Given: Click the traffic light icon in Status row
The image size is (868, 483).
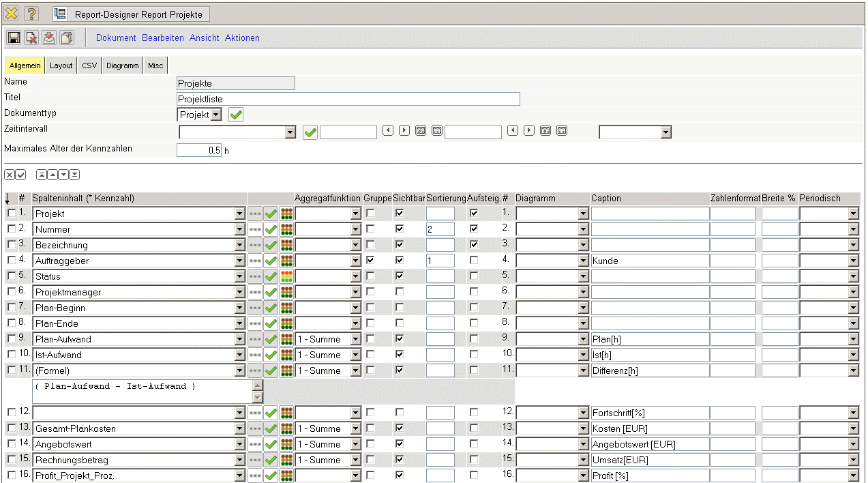Looking at the screenshot, I should 286,276.
